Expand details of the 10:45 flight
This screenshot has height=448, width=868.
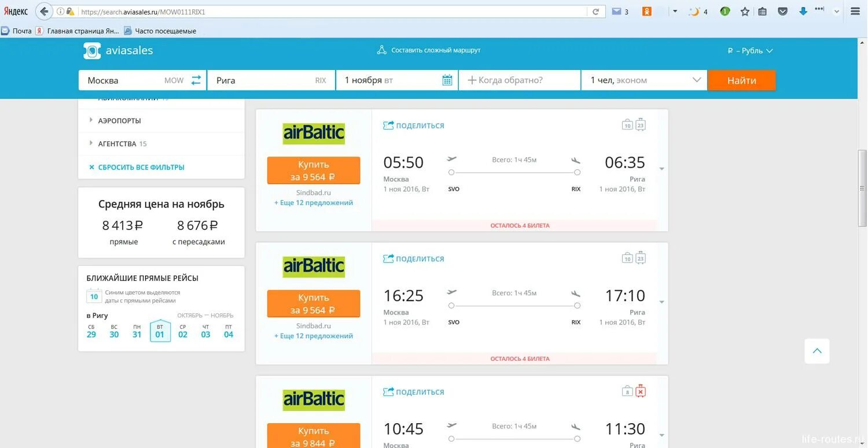(661, 436)
